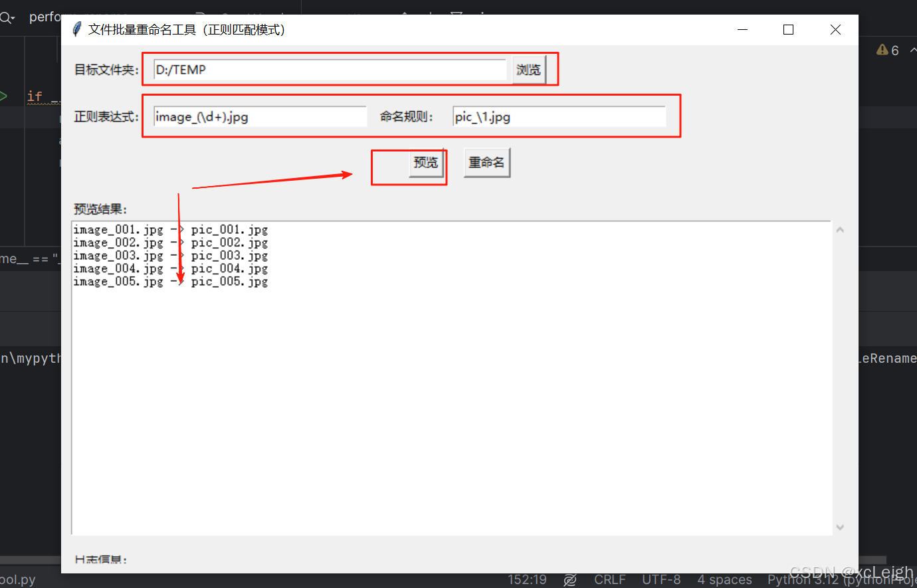Viewport: 917px width, 588px height.
Task: Expand the chevron next to warnings count
Action: point(913,50)
